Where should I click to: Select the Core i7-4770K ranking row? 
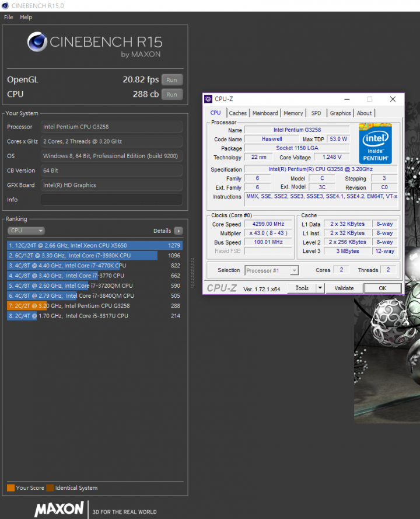[x=94, y=266]
